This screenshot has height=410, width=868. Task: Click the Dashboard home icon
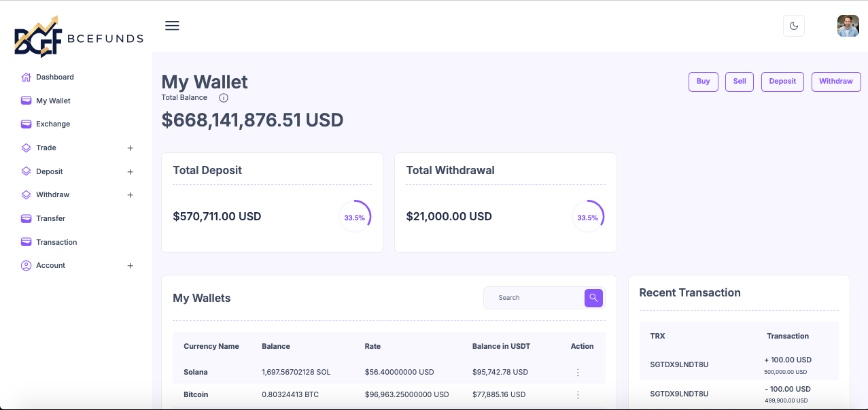point(27,77)
